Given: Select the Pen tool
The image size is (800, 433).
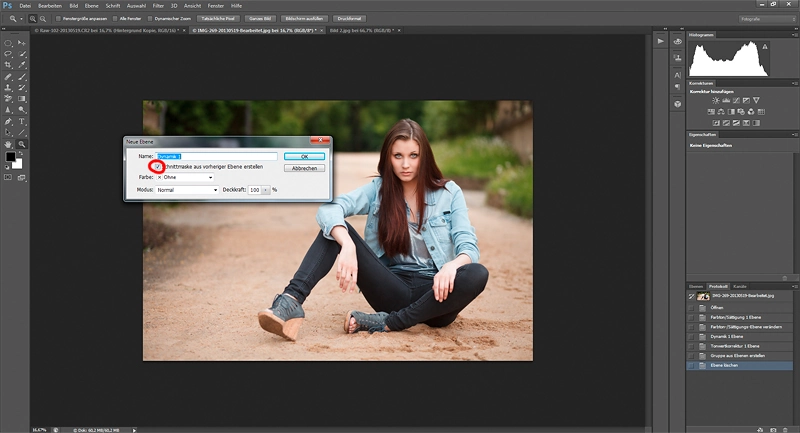Looking at the screenshot, I should point(8,121).
